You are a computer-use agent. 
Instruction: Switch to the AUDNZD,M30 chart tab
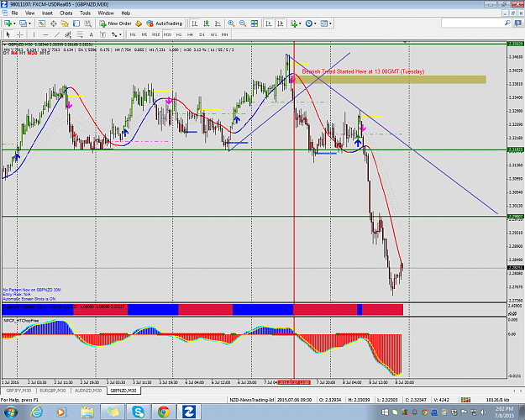click(88, 391)
